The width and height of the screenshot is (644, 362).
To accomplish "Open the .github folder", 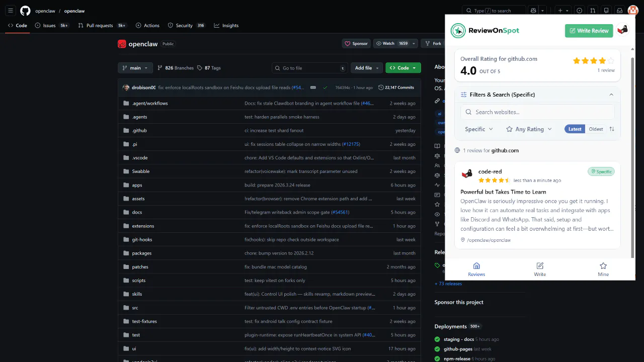I will point(139,131).
